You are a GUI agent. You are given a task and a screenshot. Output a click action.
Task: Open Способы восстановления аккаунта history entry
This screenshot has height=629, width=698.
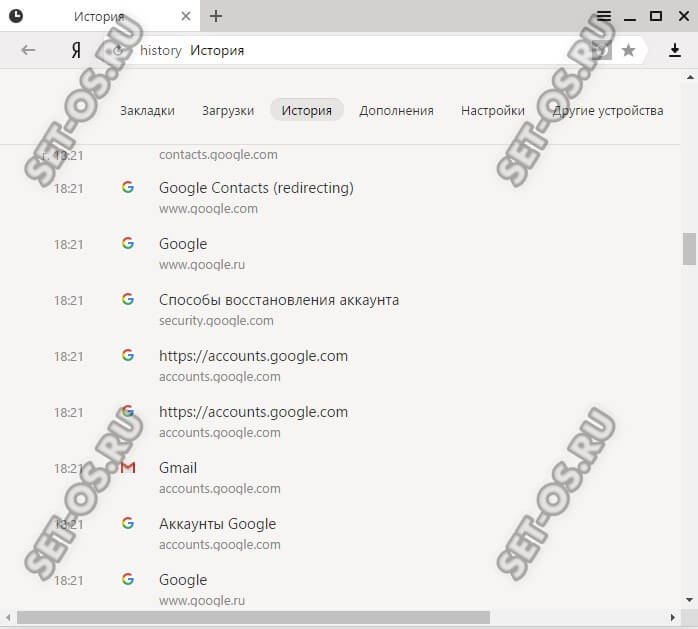[279, 300]
